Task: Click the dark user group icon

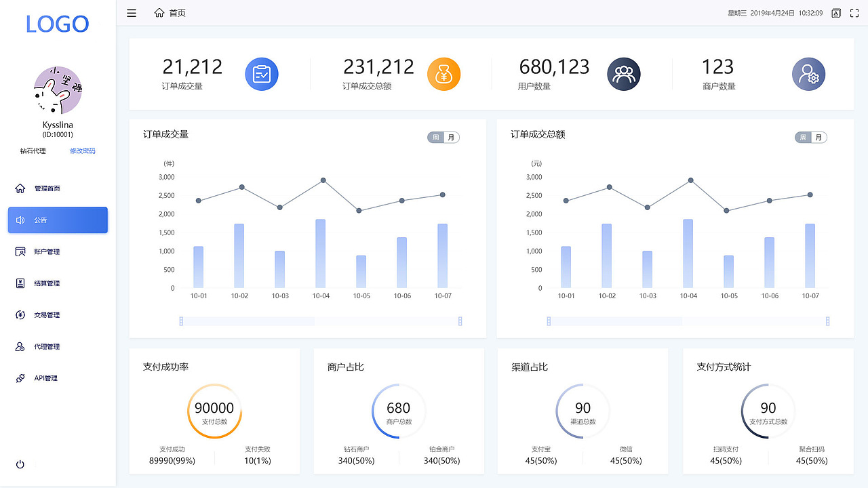Action: point(624,74)
